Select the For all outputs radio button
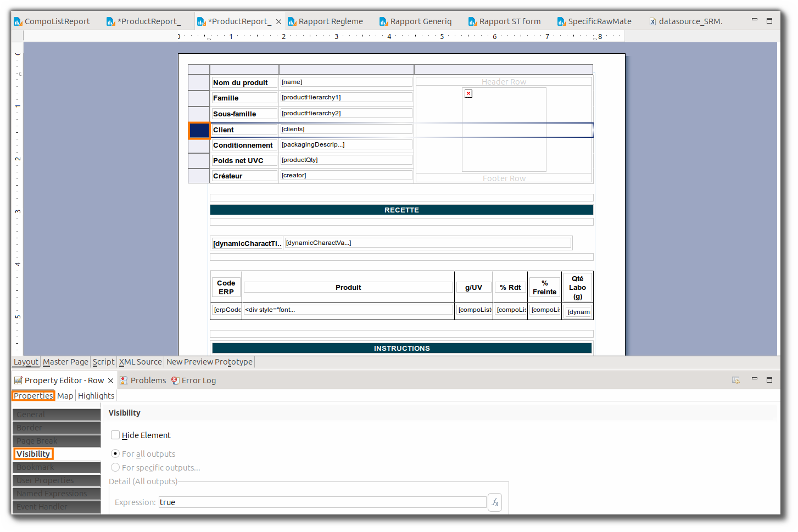Screen dimensions: 798x532 click(x=115, y=453)
